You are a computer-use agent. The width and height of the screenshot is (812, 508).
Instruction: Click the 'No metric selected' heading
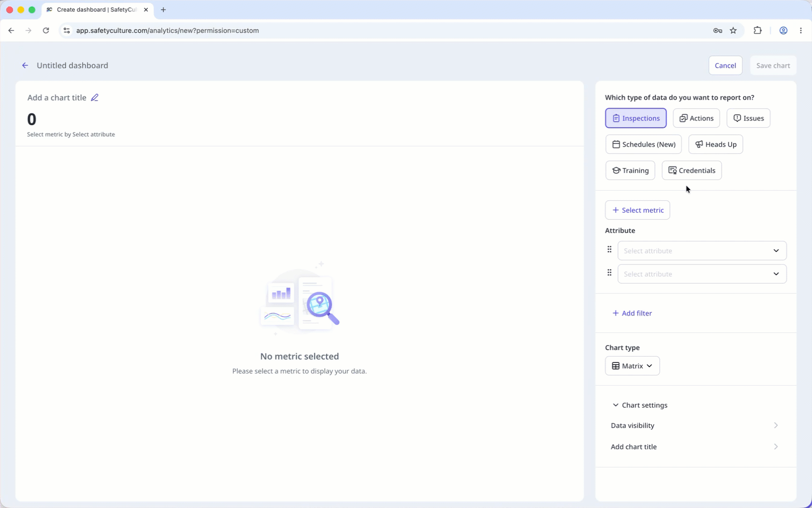click(300, 357)
